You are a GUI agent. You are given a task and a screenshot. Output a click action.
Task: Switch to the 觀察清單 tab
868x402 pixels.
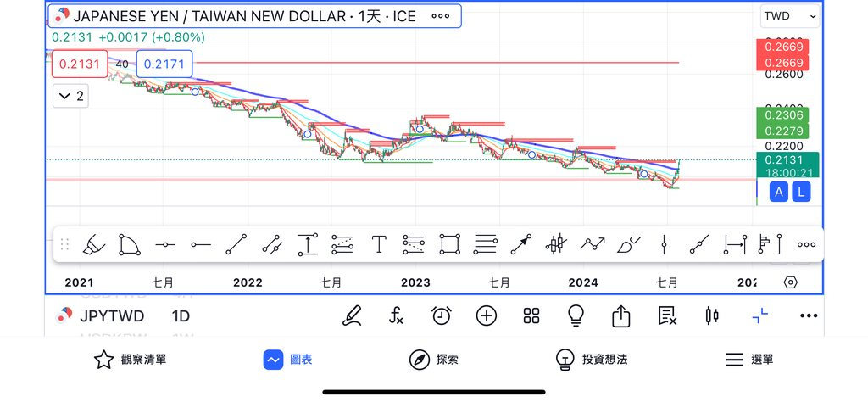[130, 360]
